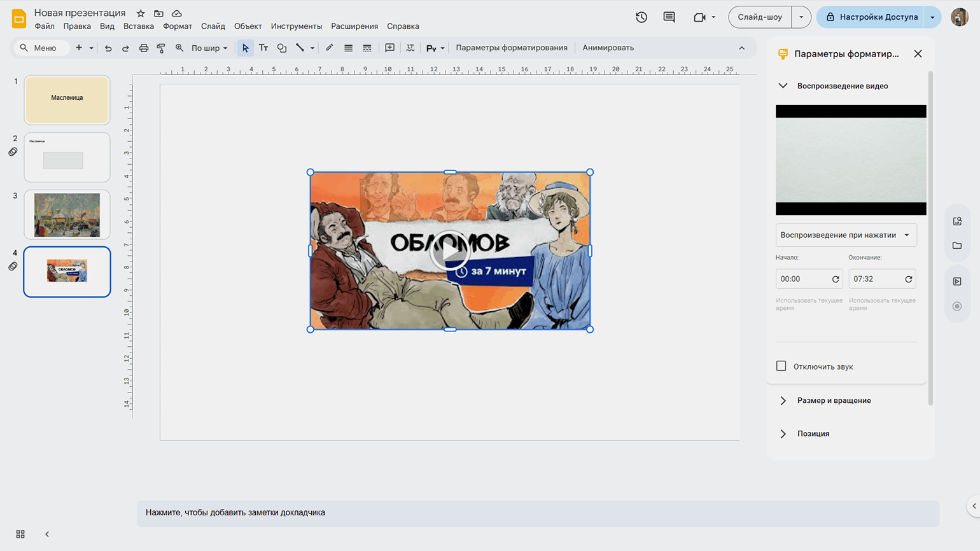This screenshot has height=551, width=980.
Task: Play the Обломов video on slide
Action: tap(450, 251)
